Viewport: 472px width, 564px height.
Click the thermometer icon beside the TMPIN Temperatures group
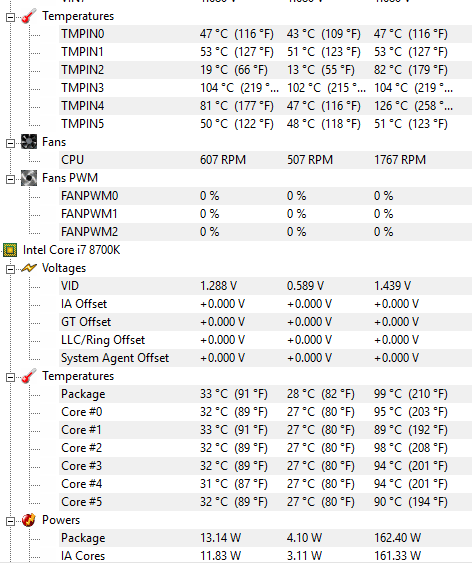tap(29, 16)
